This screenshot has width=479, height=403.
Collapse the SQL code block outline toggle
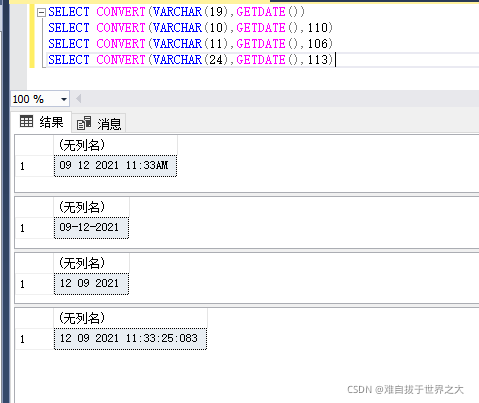tap(41, 13)
